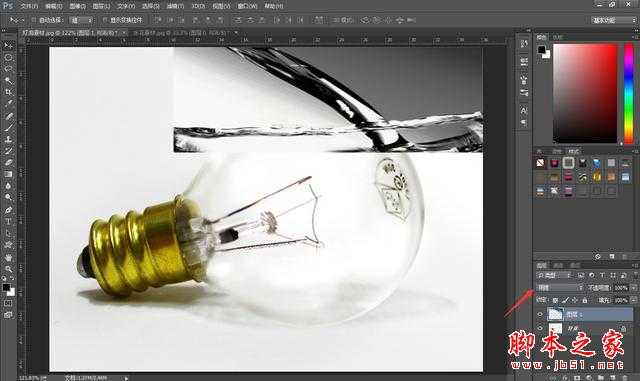Choose the Hand tool in the toolbox
This screenshot has height=381, width=640.
tap(8, 258)
